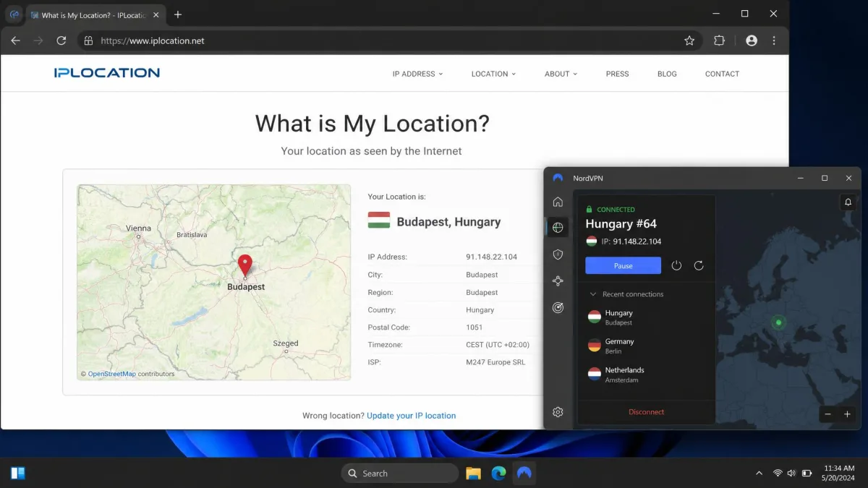Click the Postal Code value 1051
Viewport: 868px width, 488px height.
[474, 328]
